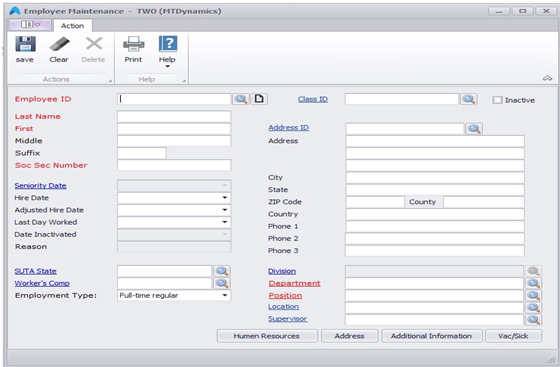Expand the Actions group dialog launcher
Image resolution: width=560 pixels, height=367 pixels.
[x=110, y=81]
